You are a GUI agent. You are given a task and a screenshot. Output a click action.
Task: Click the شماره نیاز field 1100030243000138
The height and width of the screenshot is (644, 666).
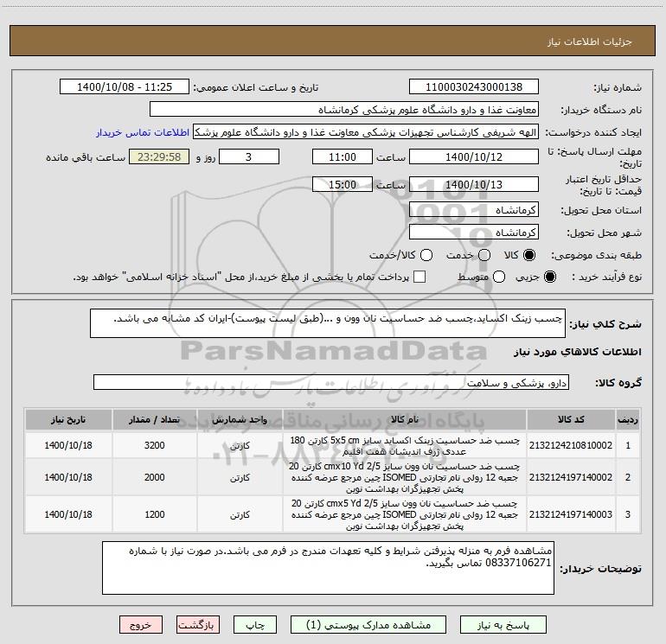(474, 87)
